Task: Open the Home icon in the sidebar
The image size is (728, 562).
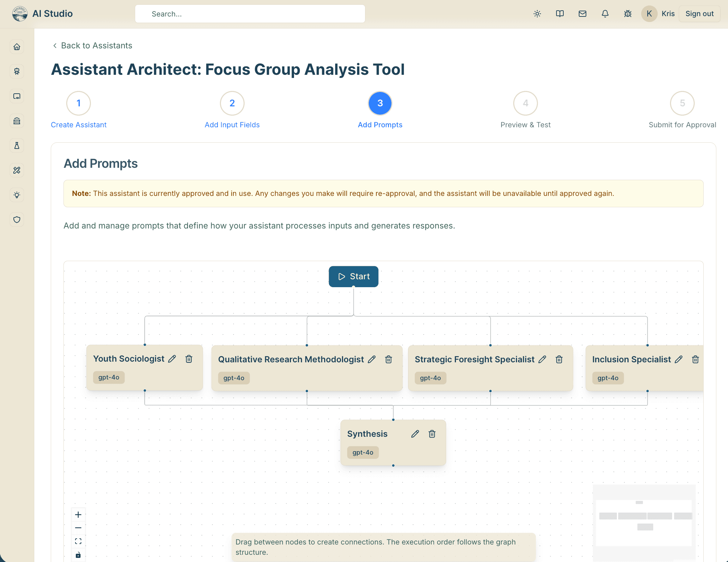Action: pyautogui.click(x=17, y=47)
